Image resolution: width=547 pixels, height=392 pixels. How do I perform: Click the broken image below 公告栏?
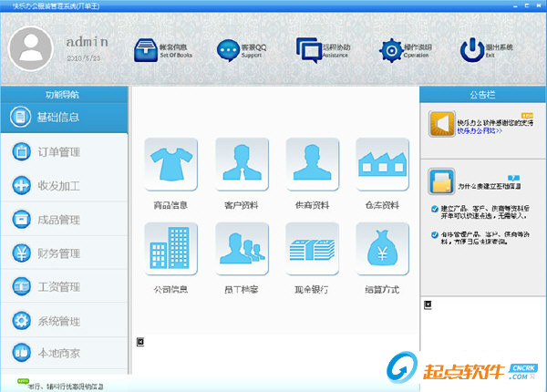tap(428, 305)
